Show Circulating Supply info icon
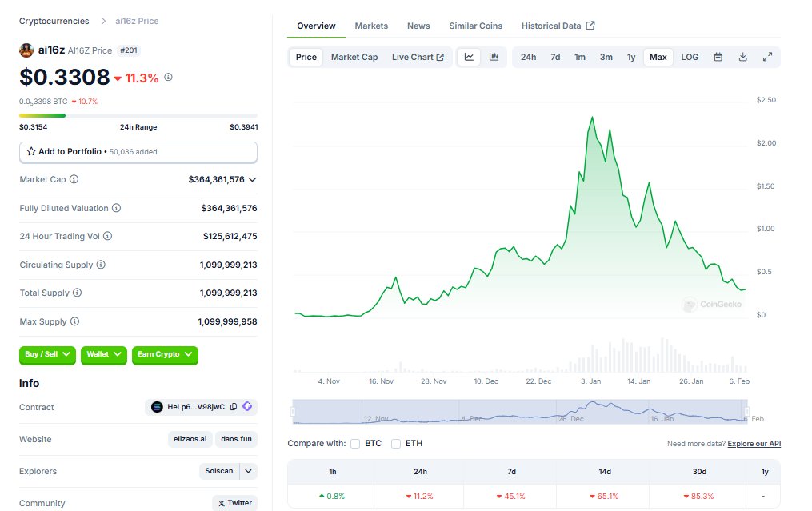Image resolution: width=812 pixels, height=511 pixels. tap(101, 265)
